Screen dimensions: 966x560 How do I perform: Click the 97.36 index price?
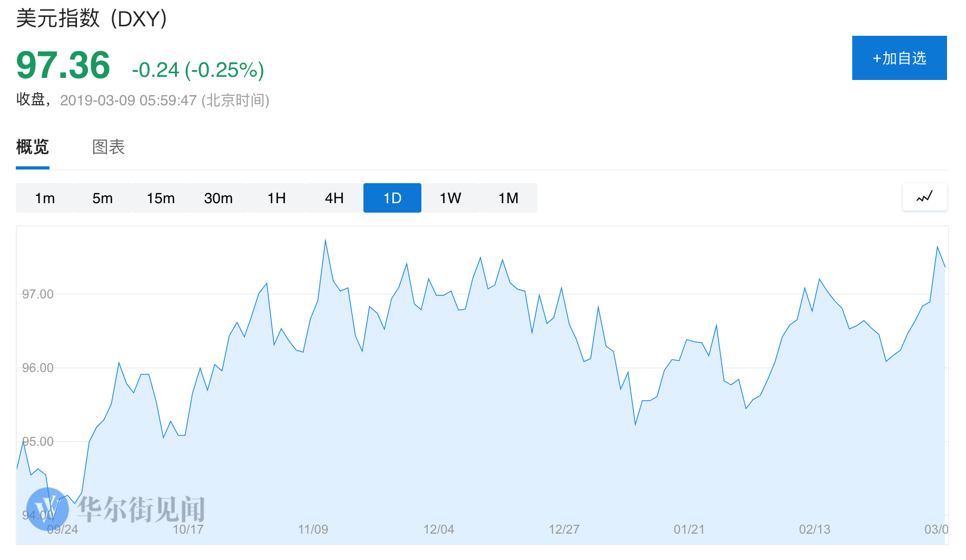pyautogui.click(x=63, y=66)
